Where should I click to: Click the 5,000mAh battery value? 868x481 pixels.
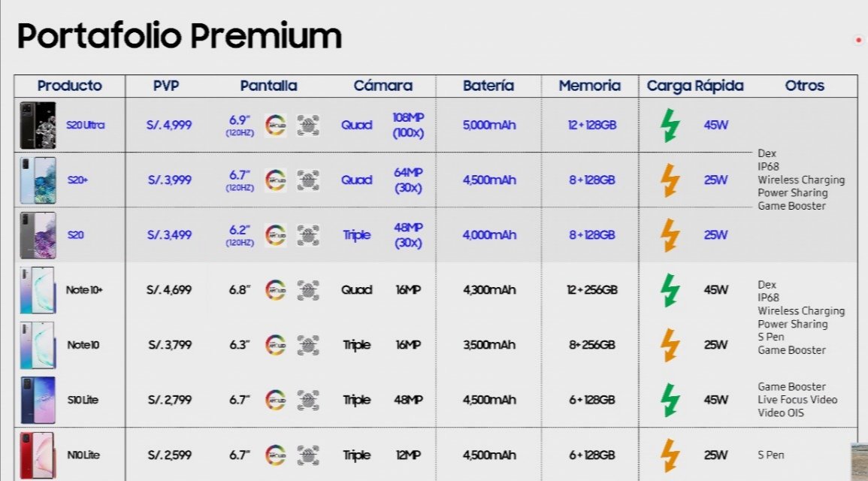[x=489, y=125]
